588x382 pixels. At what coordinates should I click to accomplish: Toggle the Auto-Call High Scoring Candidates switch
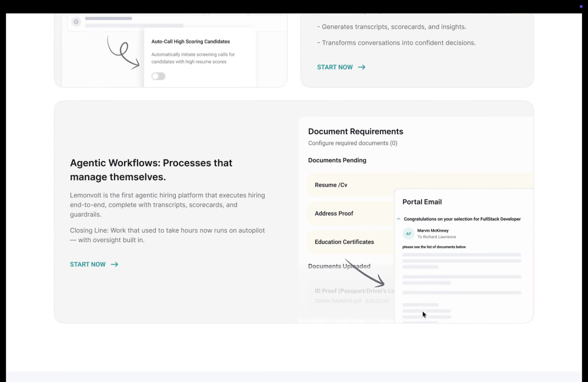coord(158,76)
